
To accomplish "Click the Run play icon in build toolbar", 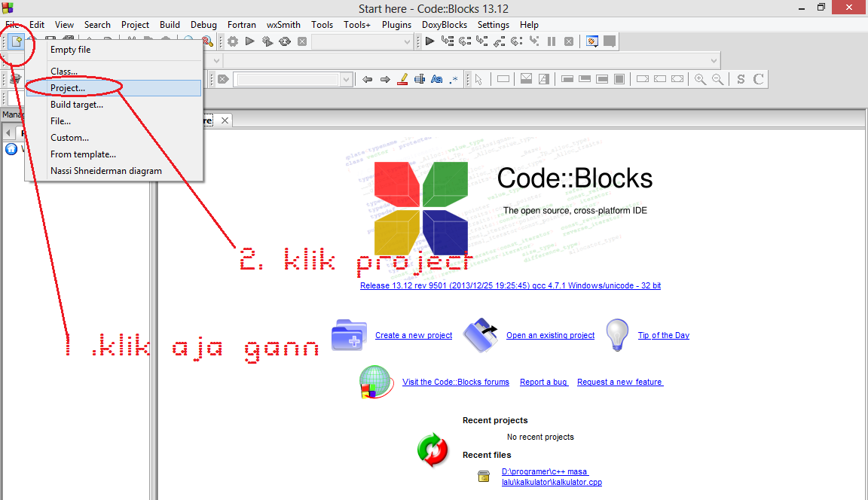I will click(x=250, y=41).
